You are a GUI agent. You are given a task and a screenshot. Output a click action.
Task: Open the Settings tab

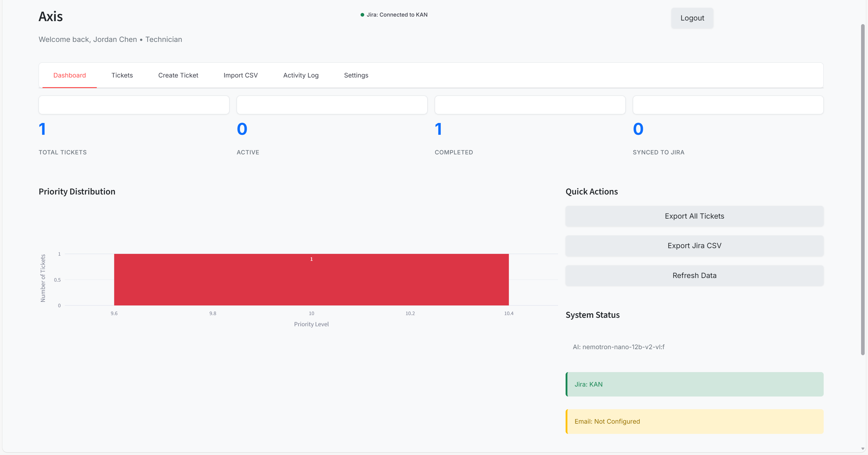356,75
